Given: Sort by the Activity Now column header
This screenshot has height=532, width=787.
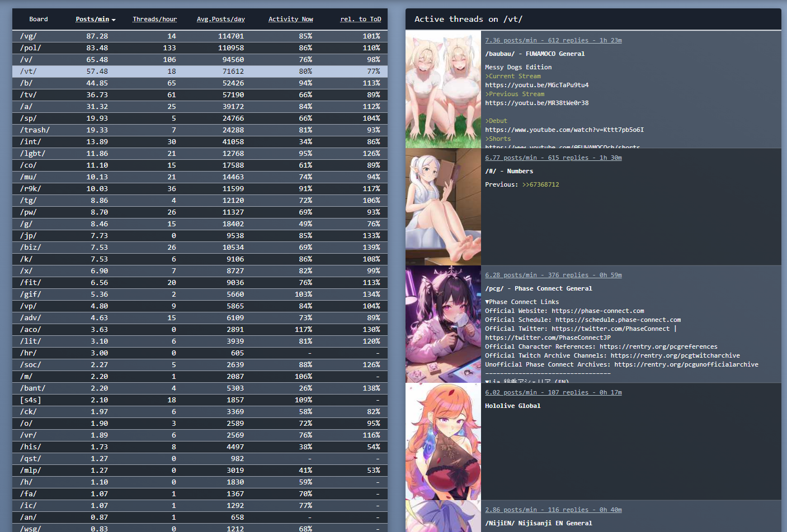Looking at the screenshot, I should (290, 19).
